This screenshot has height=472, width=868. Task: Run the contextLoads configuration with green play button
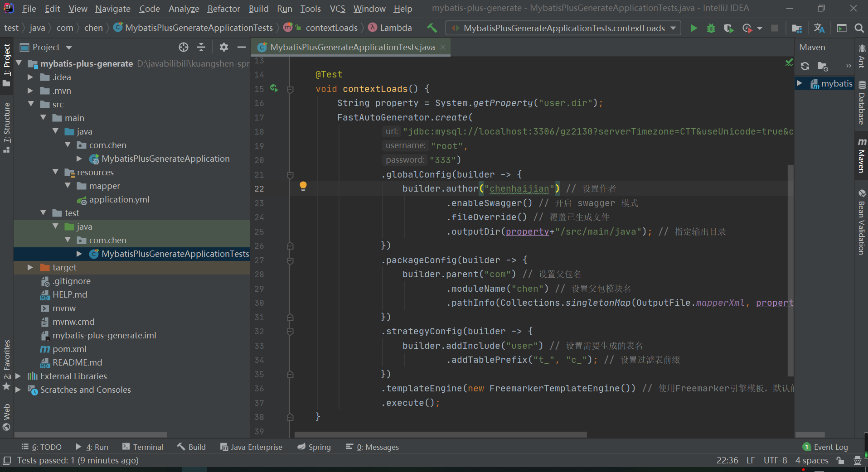coord(693,28)
